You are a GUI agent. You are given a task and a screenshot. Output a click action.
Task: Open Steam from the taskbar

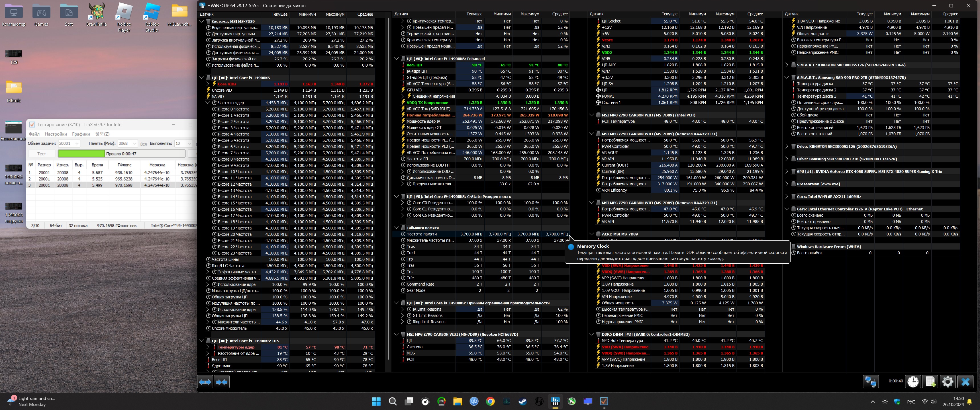point(522,401)
